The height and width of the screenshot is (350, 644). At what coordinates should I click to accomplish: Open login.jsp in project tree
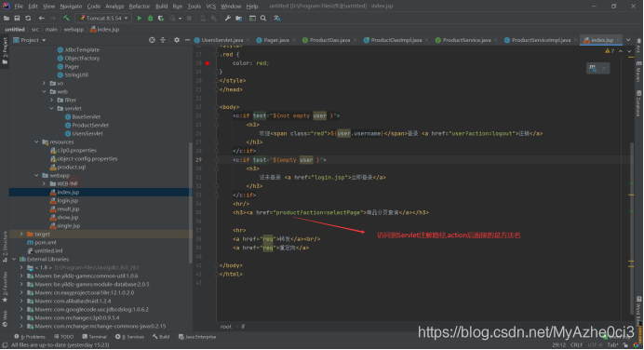pyautogui.click(x=67, y=200)
